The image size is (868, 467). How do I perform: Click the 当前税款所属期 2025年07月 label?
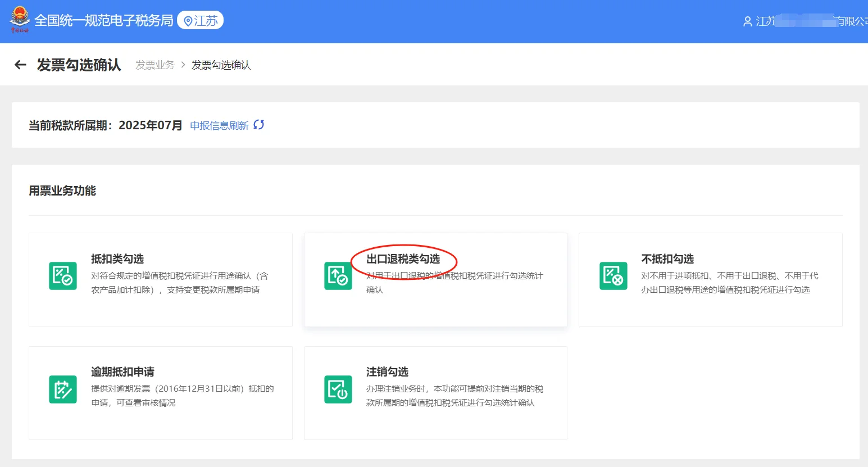click(x=107, y=125)
